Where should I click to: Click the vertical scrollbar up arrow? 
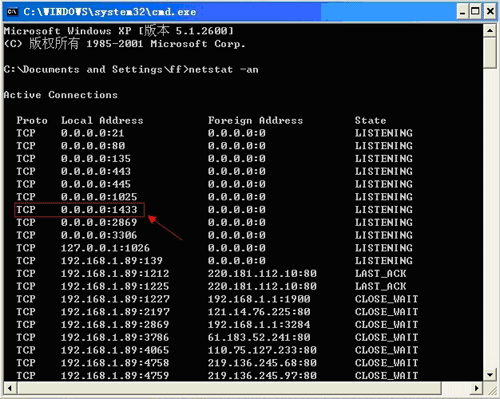pyautogui.click(x=490, y=31)
